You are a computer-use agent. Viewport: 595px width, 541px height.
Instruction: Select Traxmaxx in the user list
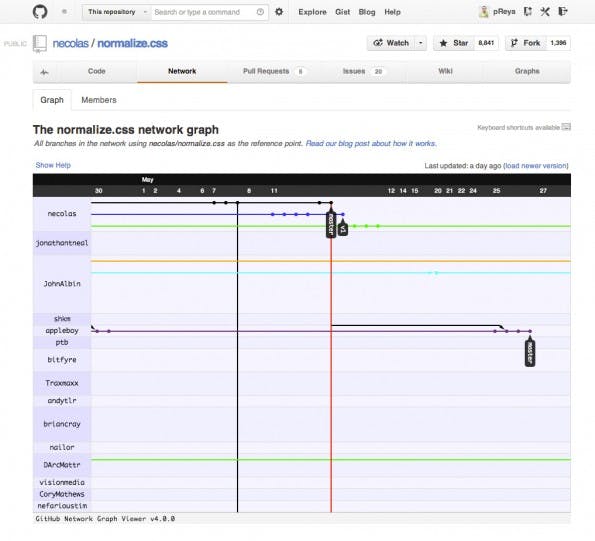coord(62,383)
